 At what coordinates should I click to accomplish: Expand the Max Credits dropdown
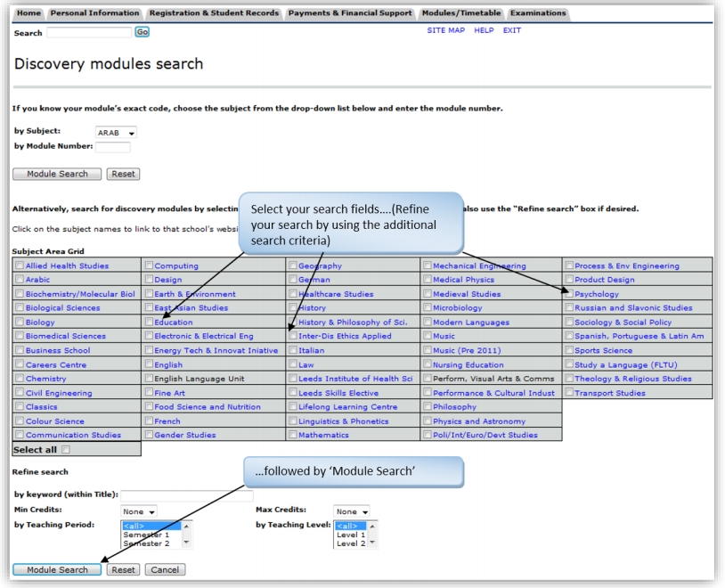click(x=352, y=511)
